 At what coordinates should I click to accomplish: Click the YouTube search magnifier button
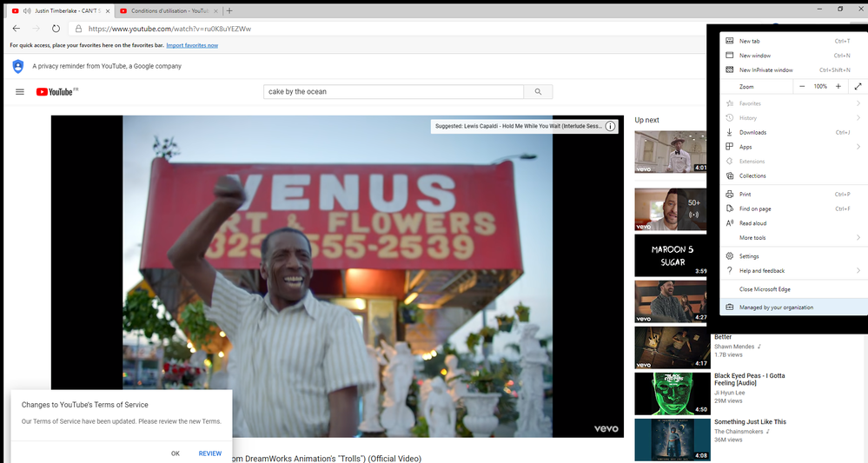(x=538, y=92)
